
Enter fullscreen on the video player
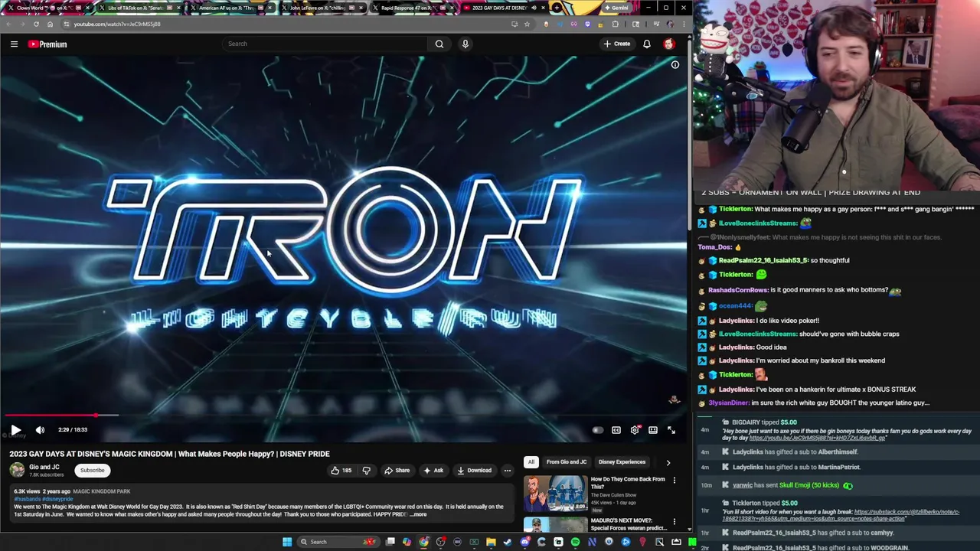671,430
